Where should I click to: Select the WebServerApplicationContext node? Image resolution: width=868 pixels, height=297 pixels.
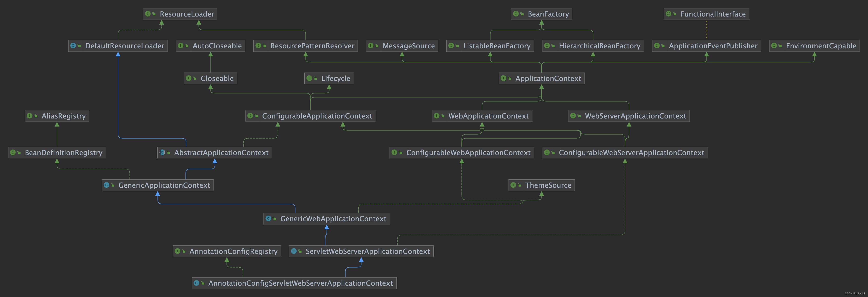pyautogui.click(x=635, y=116)
